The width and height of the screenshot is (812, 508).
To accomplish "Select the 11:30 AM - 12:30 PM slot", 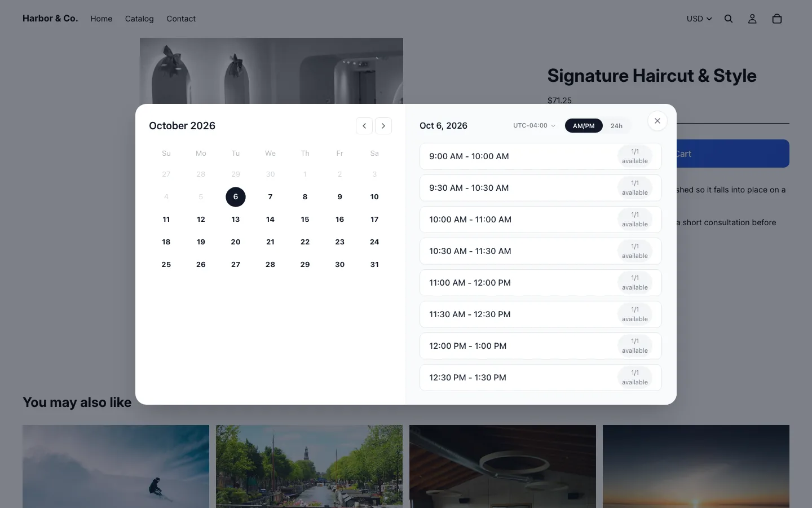I will (541, 314).
